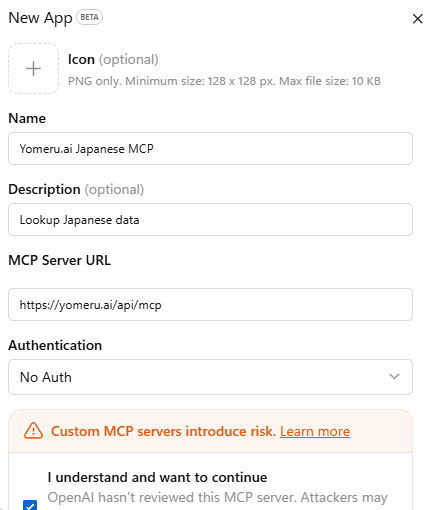This screenshot has height=510, width=430.
Task: Click the Name input field
Action: click(x=210, y=149)
